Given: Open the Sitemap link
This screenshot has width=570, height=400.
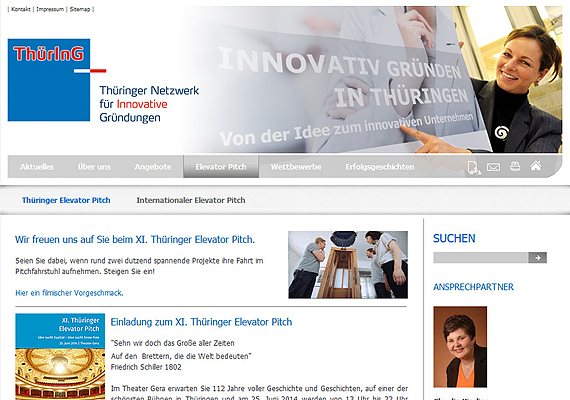Looking at the screenshot, I should coord(80,9).
